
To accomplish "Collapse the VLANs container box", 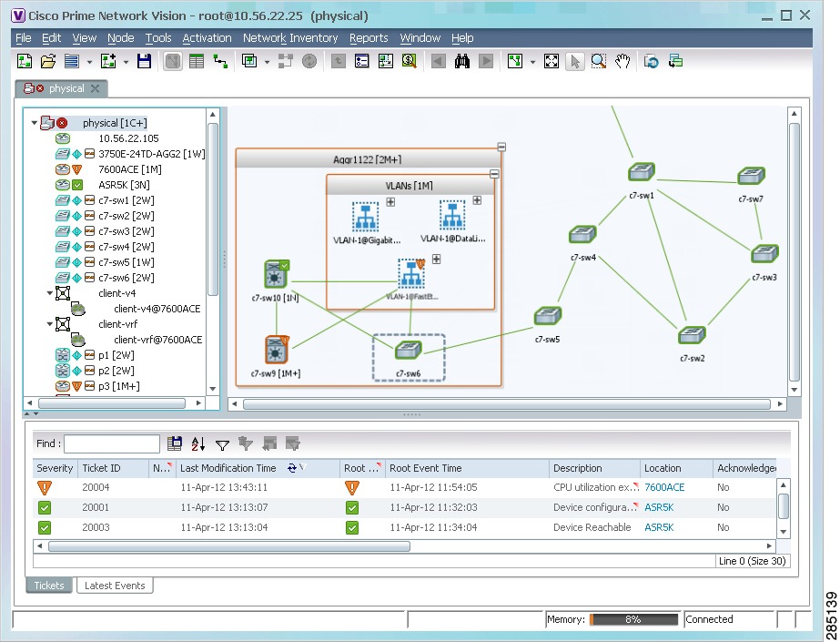I will pos(494,174).
